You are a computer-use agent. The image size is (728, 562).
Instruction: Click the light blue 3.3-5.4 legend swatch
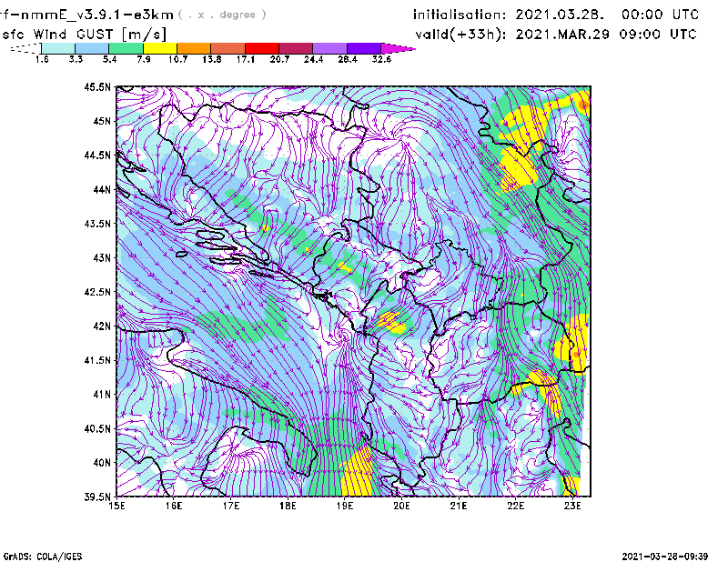click(x=92, y=48)
